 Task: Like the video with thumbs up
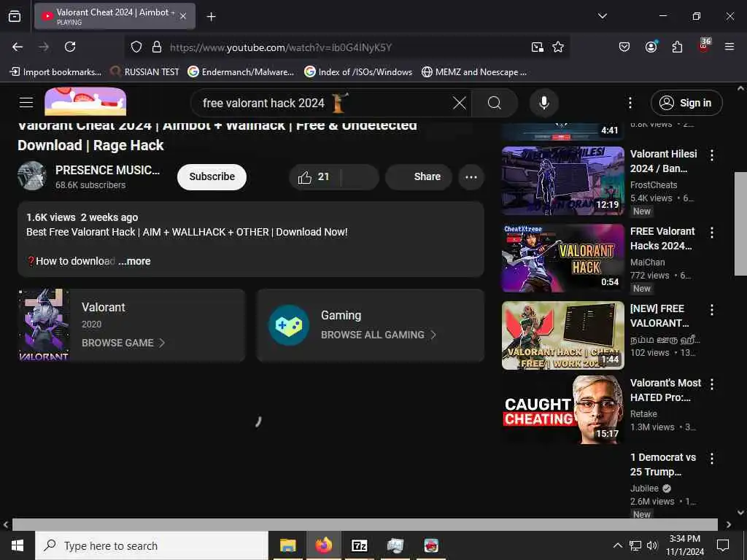click(314, 177)
